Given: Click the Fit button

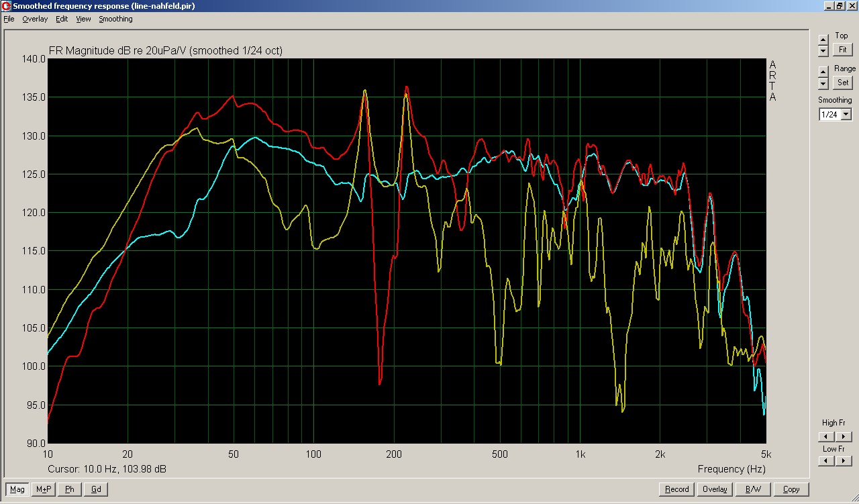Looking at the screenshot, I should coord(842,50).
